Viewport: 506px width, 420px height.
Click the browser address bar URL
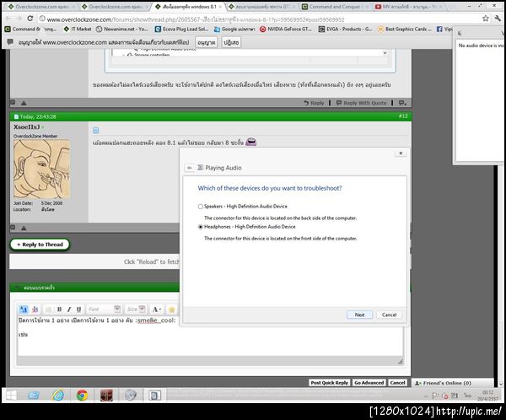click(196, 19)
